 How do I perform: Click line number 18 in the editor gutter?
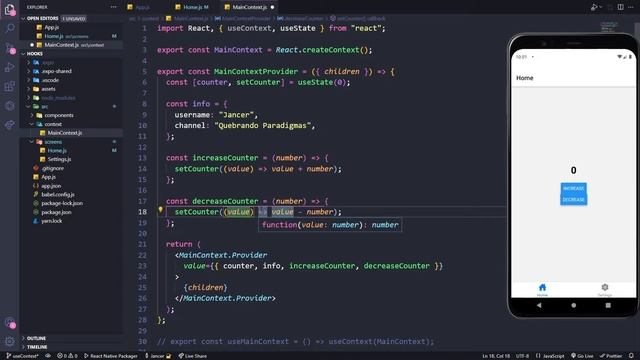click(x=142, y=212)
